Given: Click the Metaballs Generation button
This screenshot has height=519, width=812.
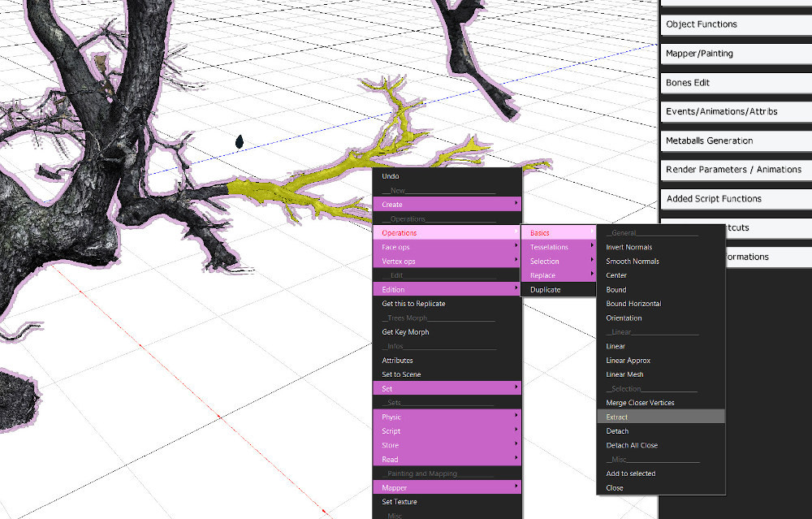Looking at the screenshot, I should click(736, 141).
